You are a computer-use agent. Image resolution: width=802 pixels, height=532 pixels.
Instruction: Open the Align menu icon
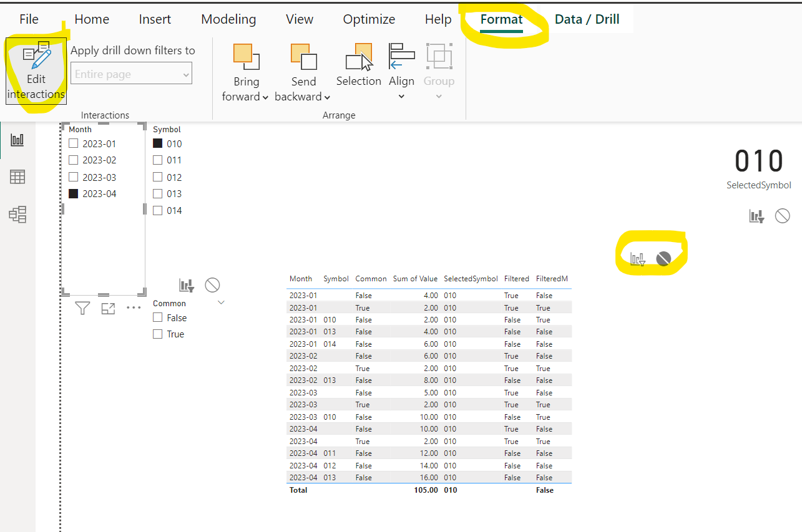coord(401,56)
